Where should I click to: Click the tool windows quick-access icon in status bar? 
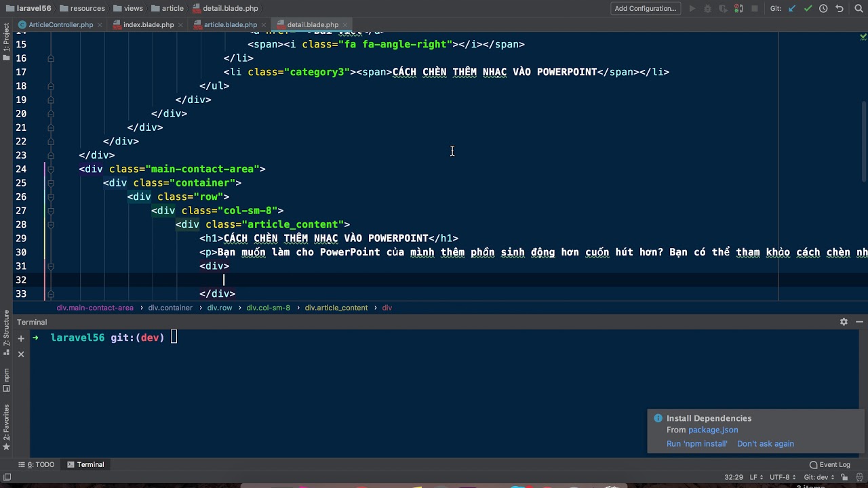[x=7, y=477]
